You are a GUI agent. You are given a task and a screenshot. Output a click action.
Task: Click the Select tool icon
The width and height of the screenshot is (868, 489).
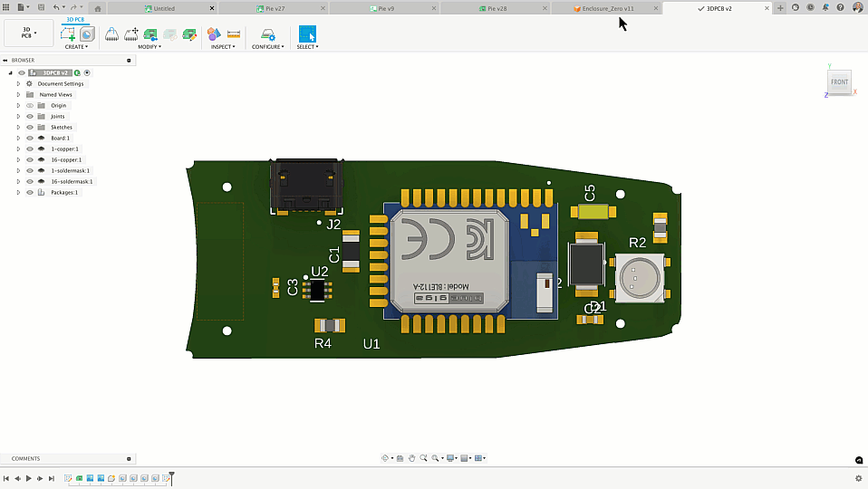coord(307,34)
